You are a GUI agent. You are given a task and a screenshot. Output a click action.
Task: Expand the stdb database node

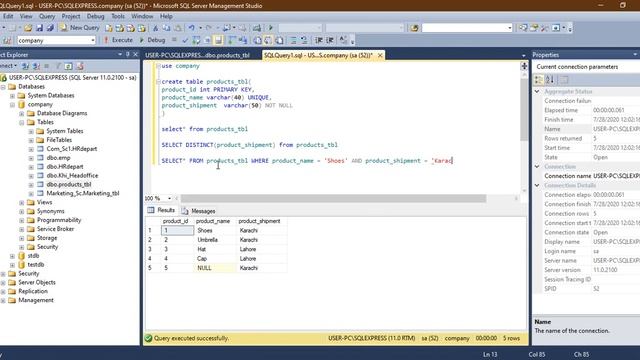[x=12, y=256]
